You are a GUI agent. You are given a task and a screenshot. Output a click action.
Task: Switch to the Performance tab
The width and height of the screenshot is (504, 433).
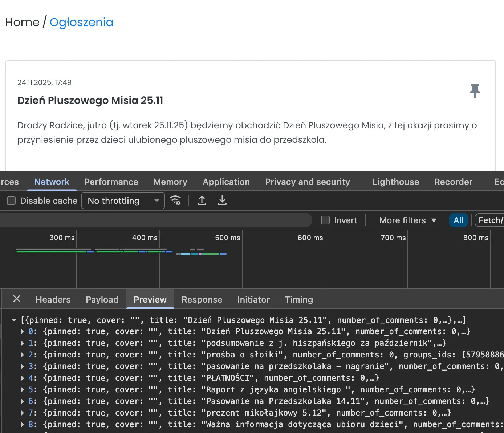coord(111,182)
